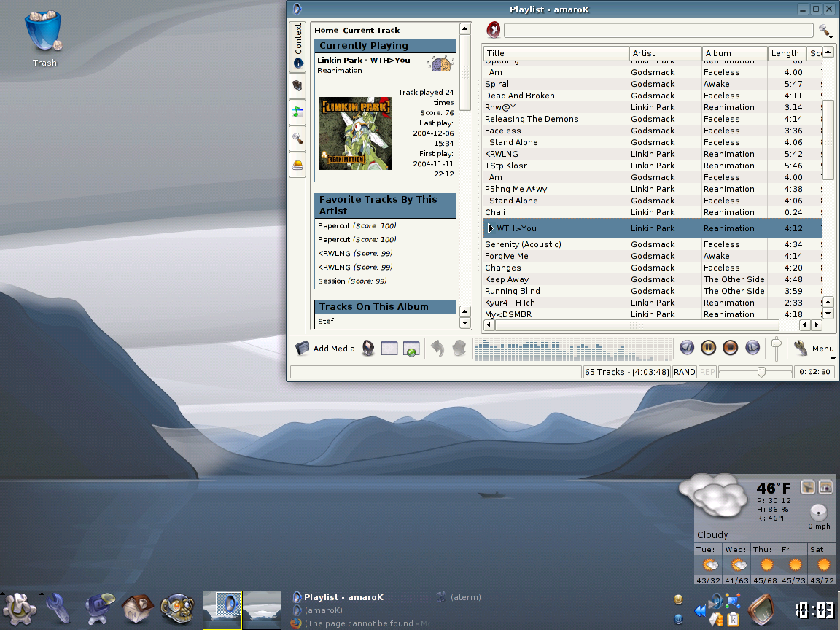Toggle RAND random mode

pos(684,372)
